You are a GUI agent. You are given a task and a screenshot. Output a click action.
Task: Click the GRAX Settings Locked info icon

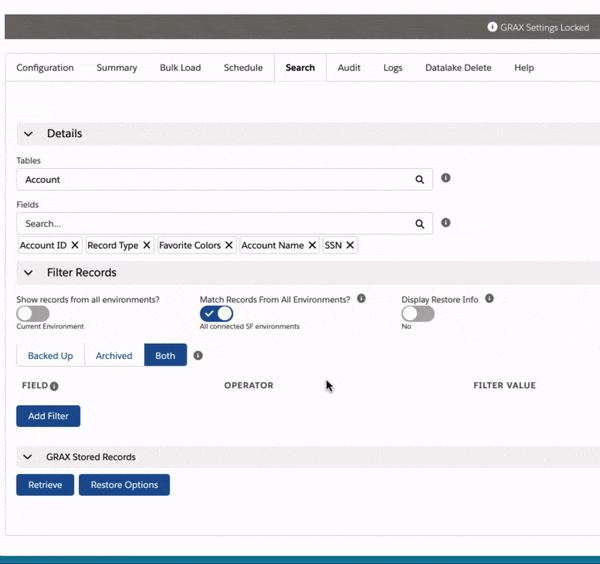492,27
